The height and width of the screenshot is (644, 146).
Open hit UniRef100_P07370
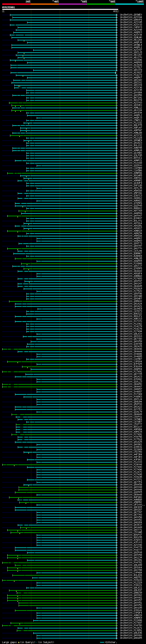point(131,321)
